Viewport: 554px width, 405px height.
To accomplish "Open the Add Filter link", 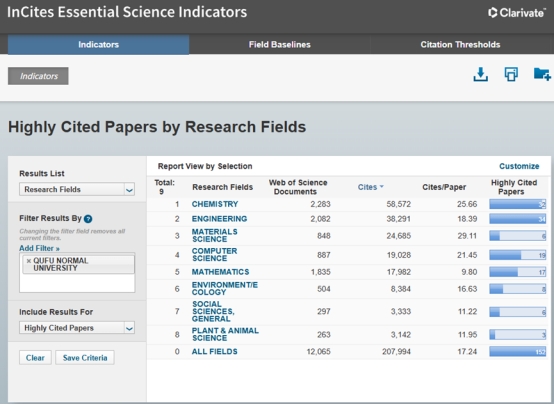I will pyautogui.click(x=39, y=248).
